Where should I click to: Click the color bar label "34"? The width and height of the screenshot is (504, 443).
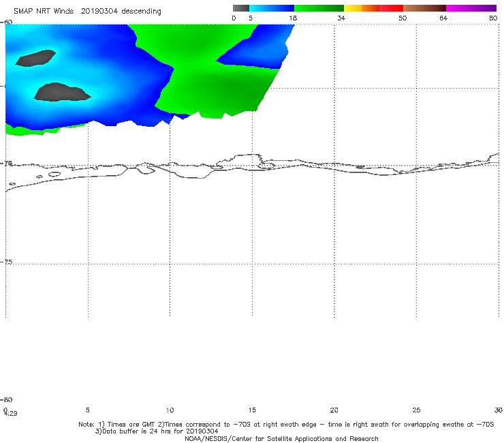(341, 18)
